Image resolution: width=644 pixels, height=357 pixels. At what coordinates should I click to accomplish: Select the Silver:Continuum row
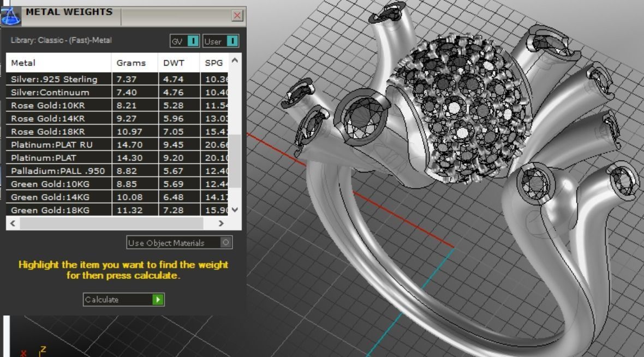[117, 92]
